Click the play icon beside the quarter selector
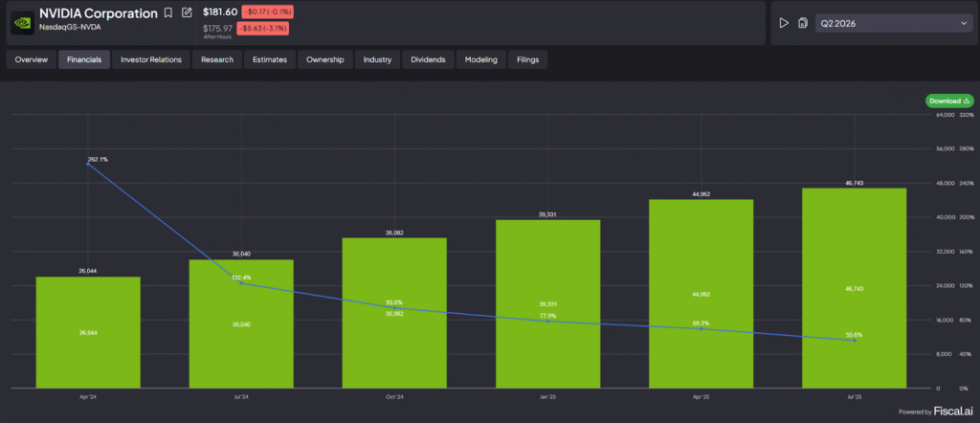This screenshot has height=423, width=980. [784, 23]
